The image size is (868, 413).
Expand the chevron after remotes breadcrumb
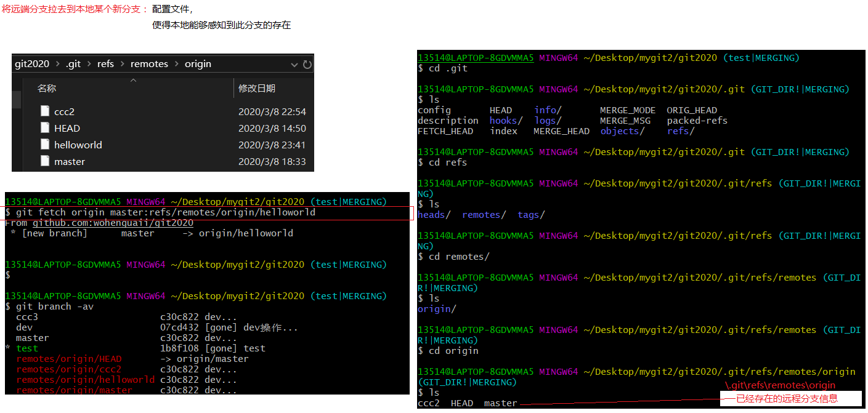(176, 64)
